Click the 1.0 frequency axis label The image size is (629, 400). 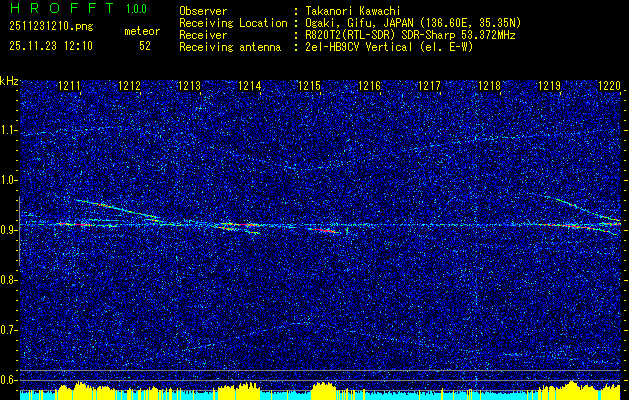click(x=9, y=180)
